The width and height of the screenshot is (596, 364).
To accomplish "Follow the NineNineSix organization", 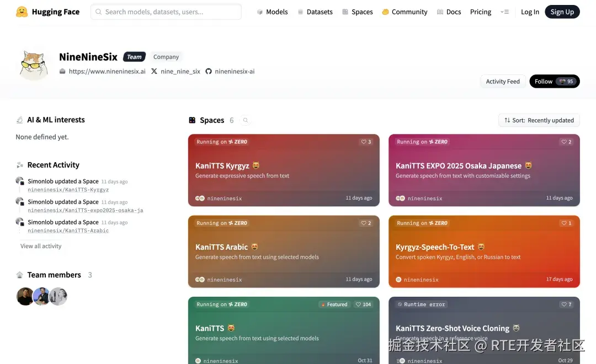I will tap(555, 81).
